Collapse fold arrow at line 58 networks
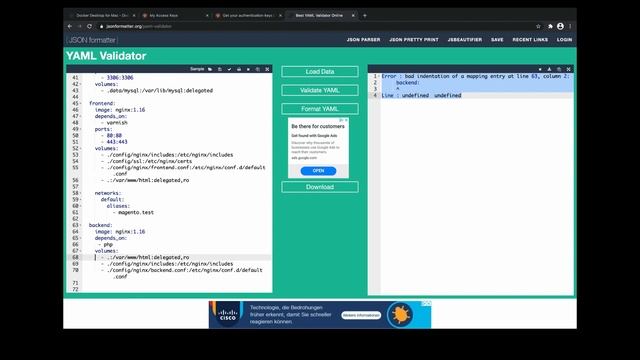 pos(80,193)
